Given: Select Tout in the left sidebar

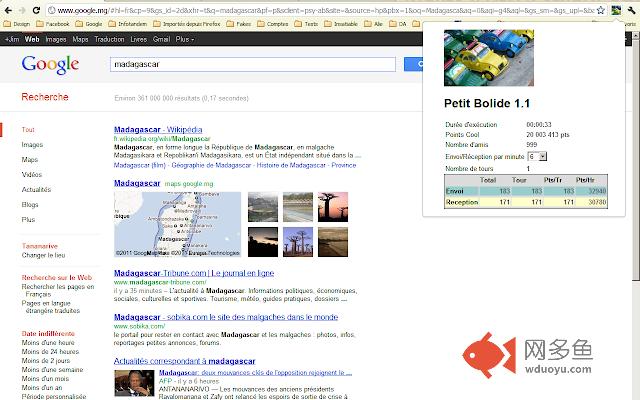Looking at the screenshot, I should 28,130.
